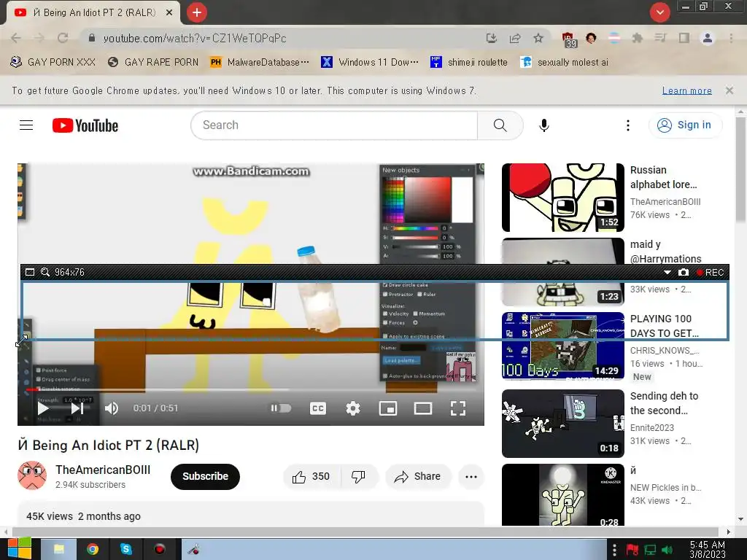747x560 pixels.
Task: Sign in to YouTube
Action: (x=685, y=125)
